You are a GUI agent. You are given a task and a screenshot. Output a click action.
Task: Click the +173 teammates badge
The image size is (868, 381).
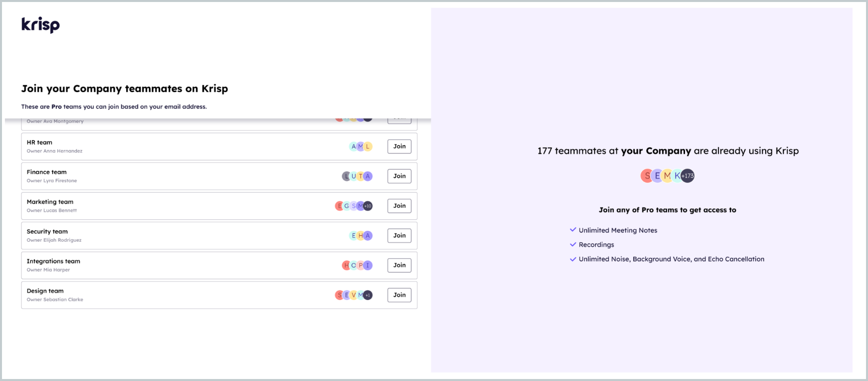688,176
